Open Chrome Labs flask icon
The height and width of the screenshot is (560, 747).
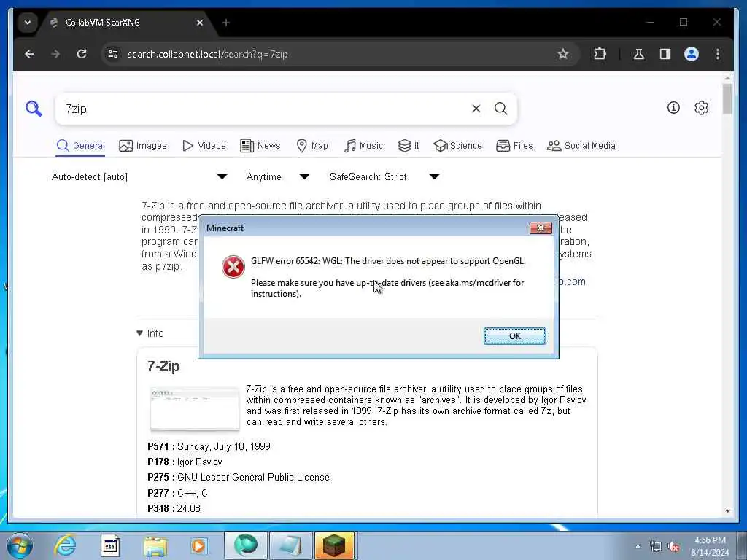pyautogui.click(x=639, y=54)
